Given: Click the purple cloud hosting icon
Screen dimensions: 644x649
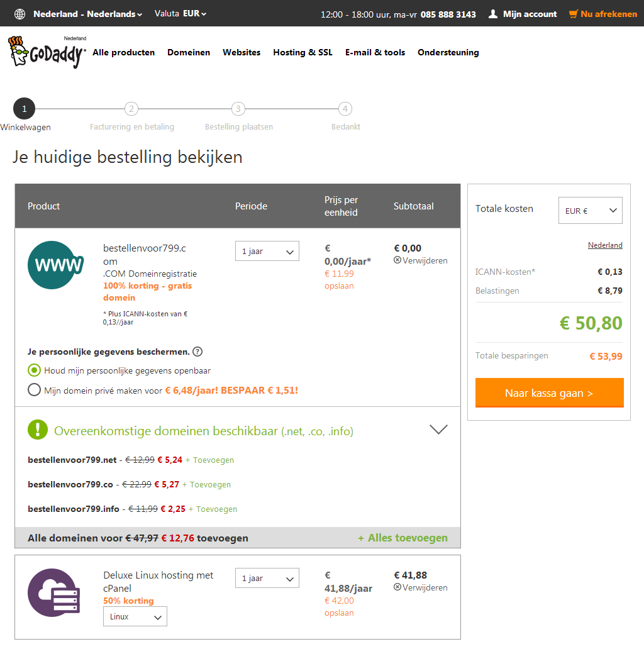Looking at the screenshot, I should [x=56, y=592].
